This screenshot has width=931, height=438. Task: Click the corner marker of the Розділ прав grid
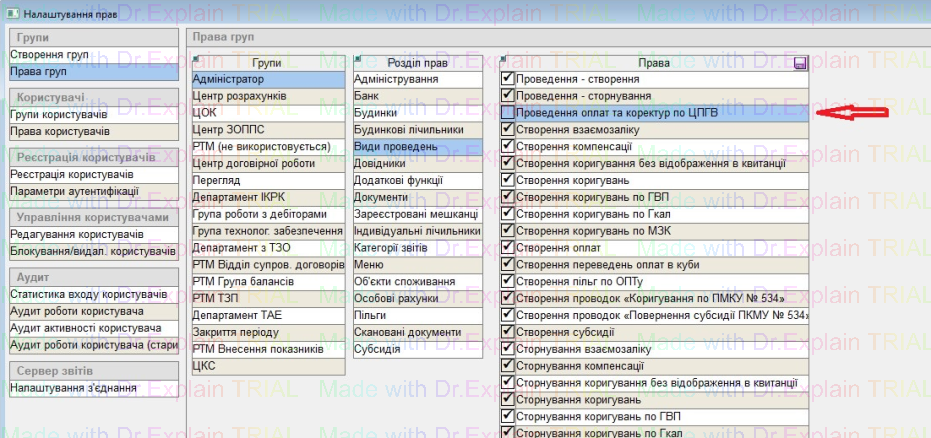coord(357,58)
